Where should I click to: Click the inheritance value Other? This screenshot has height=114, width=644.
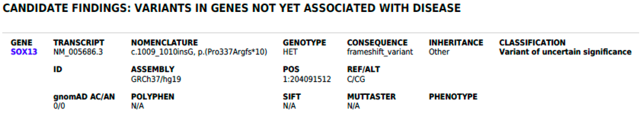439,52
